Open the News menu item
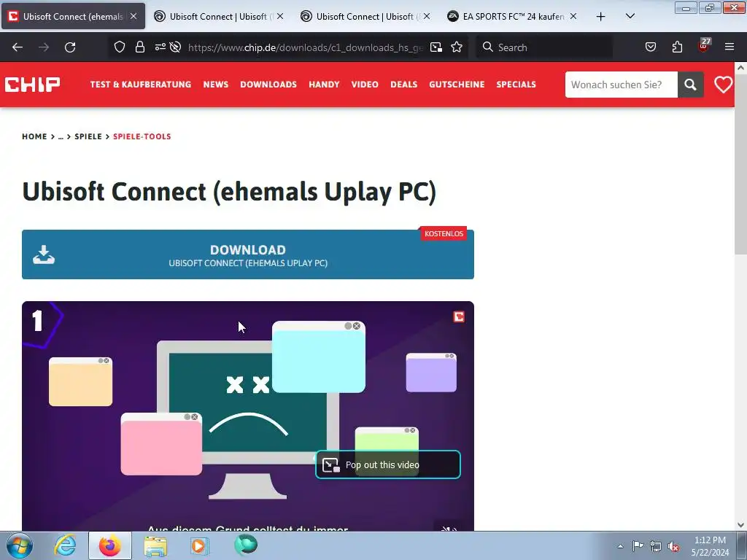The image size is (747, 560). [216, 85]
